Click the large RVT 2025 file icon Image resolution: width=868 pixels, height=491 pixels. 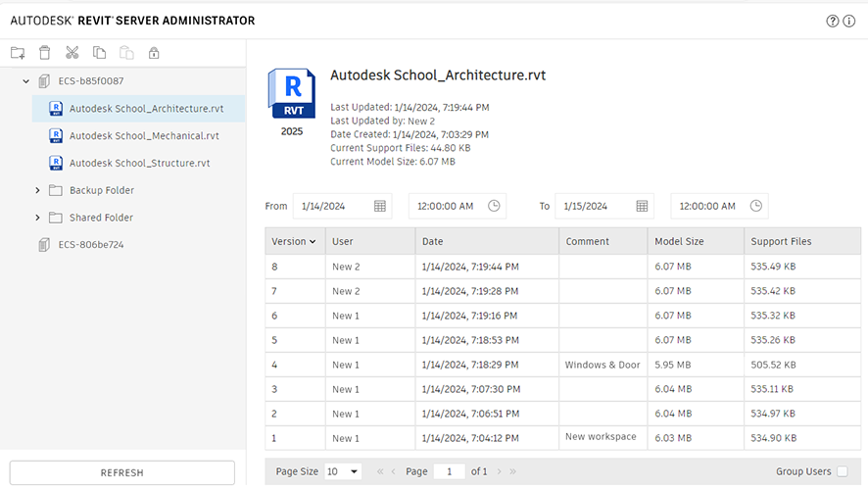(x=292, y=93)
